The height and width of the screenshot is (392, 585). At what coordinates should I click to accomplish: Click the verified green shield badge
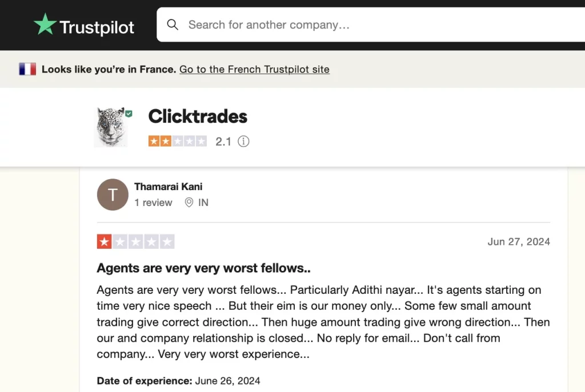tap(129, 114)
